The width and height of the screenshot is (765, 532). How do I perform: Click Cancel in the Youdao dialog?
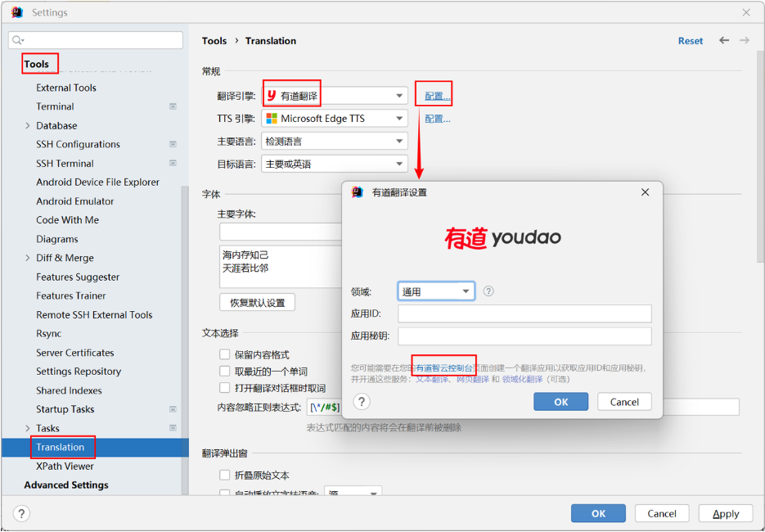coord(624,402)
